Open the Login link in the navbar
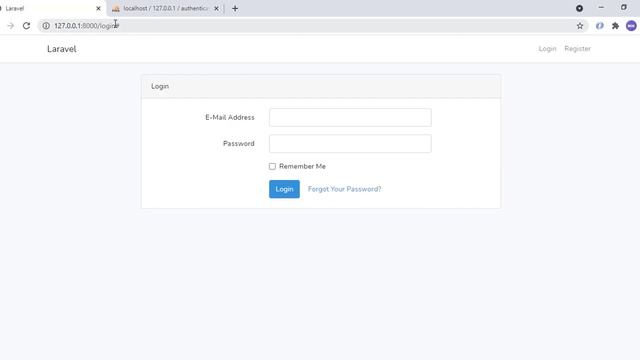 point(547,49)
